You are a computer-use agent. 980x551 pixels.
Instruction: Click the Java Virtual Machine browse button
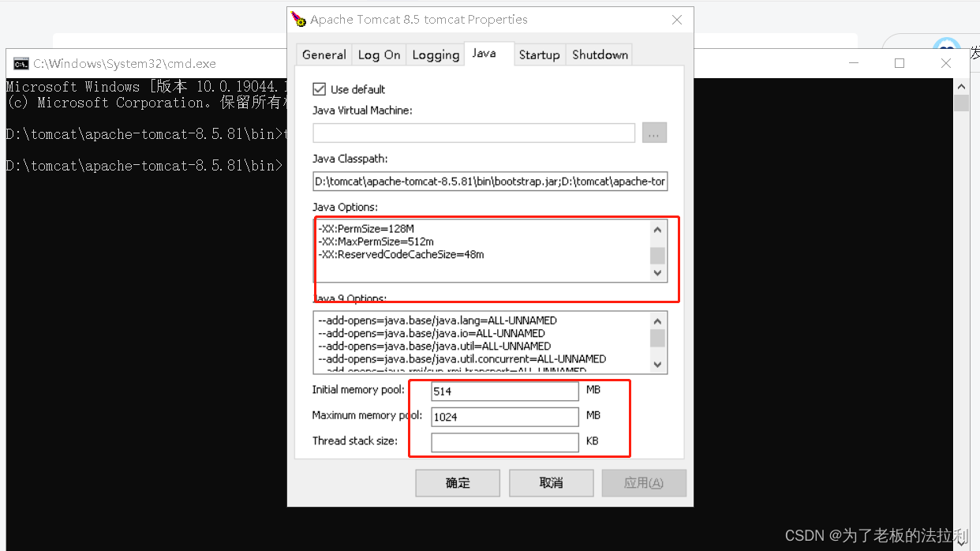[654, 133]
